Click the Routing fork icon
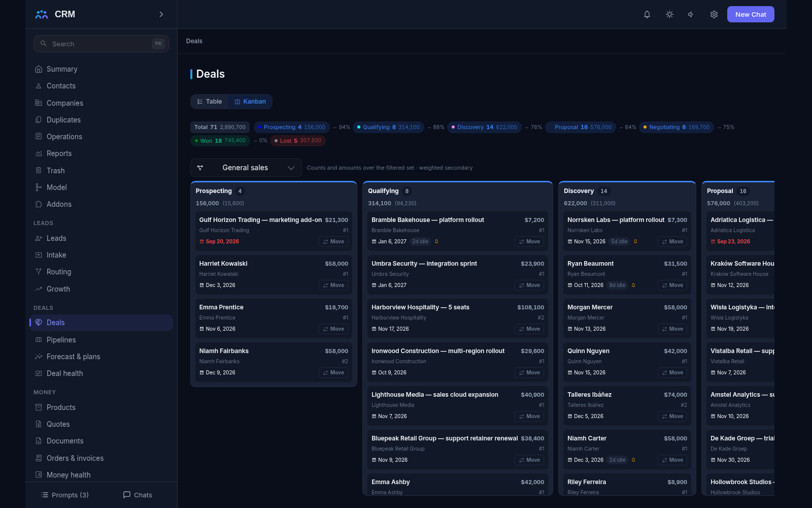The image size is (812, 508). coord(39,272)
